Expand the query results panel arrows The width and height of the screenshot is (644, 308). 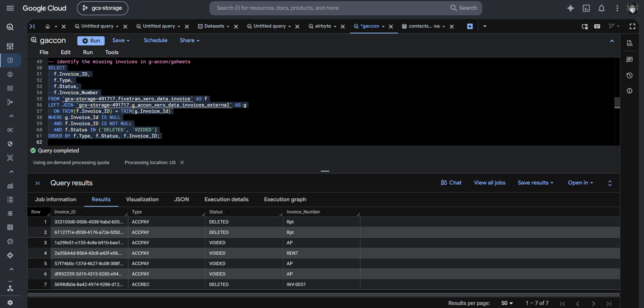[610, 183]
